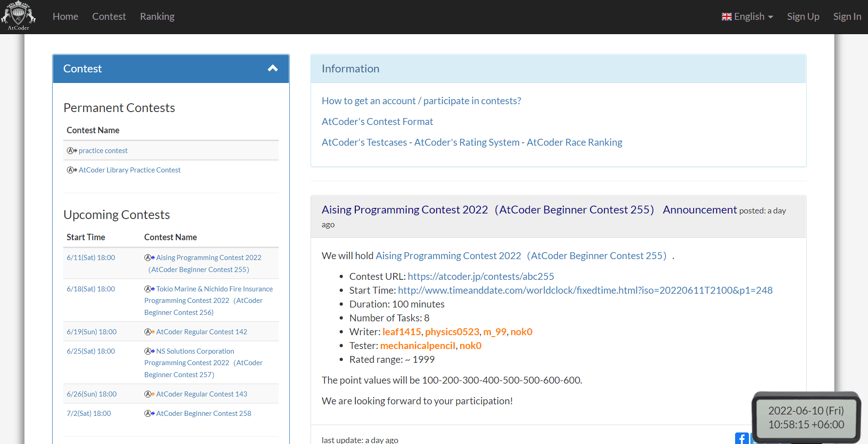
Task: Click the 'Rated range: ~ 1999' text
Action: pyautogui.click(x=392, y=360)
